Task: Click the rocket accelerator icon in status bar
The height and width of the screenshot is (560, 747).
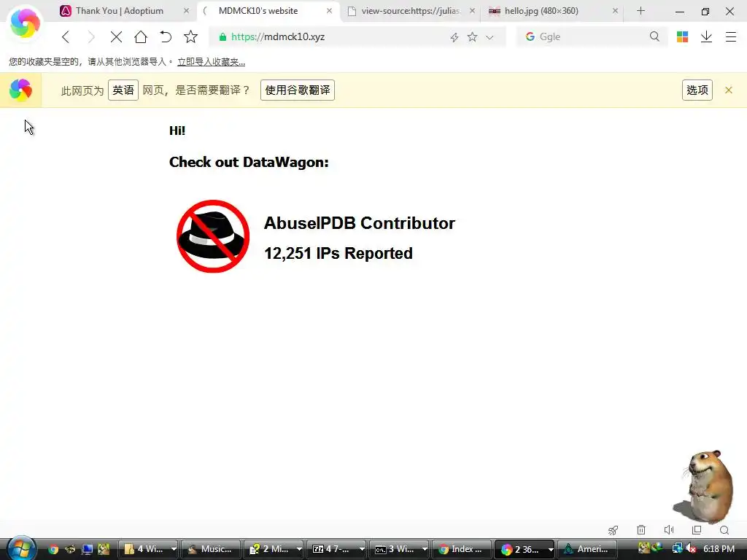Action: [613, 530]
